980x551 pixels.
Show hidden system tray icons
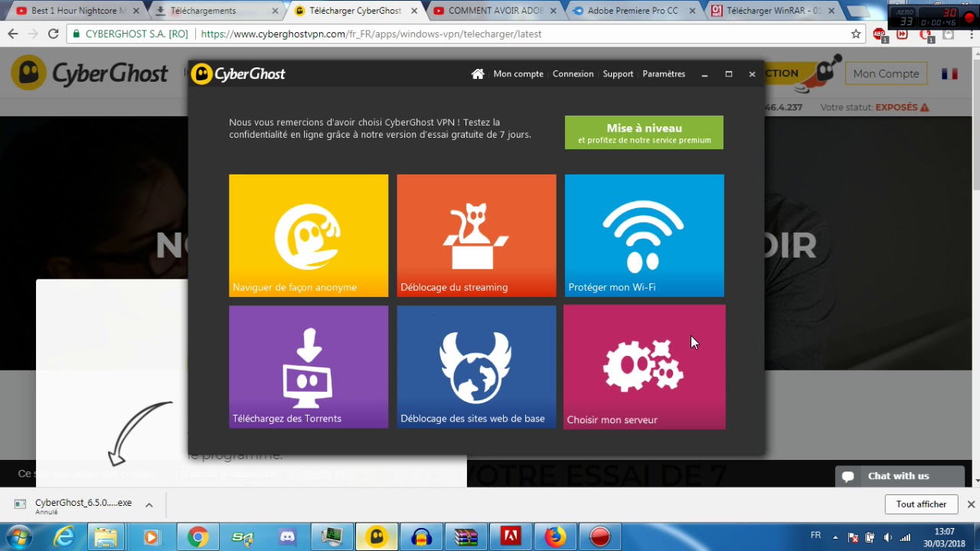(835, 537)
